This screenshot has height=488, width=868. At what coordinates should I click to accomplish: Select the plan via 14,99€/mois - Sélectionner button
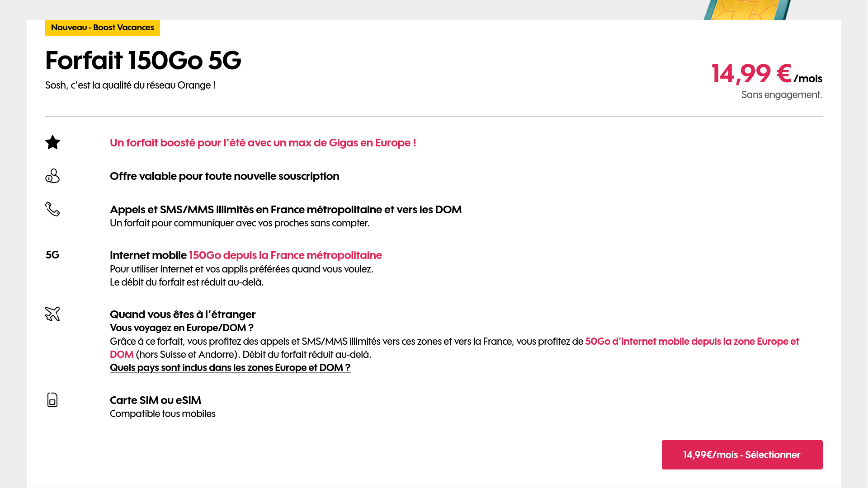point(742,455)
